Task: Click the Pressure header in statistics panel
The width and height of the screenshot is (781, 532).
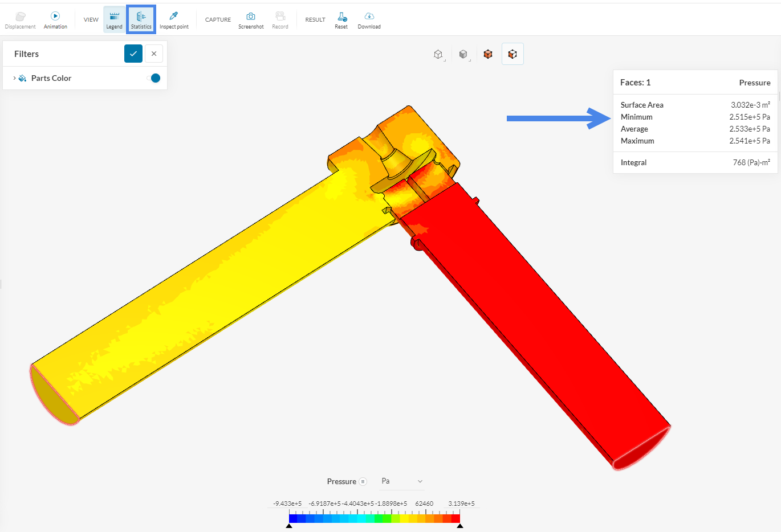Action: 755,82
